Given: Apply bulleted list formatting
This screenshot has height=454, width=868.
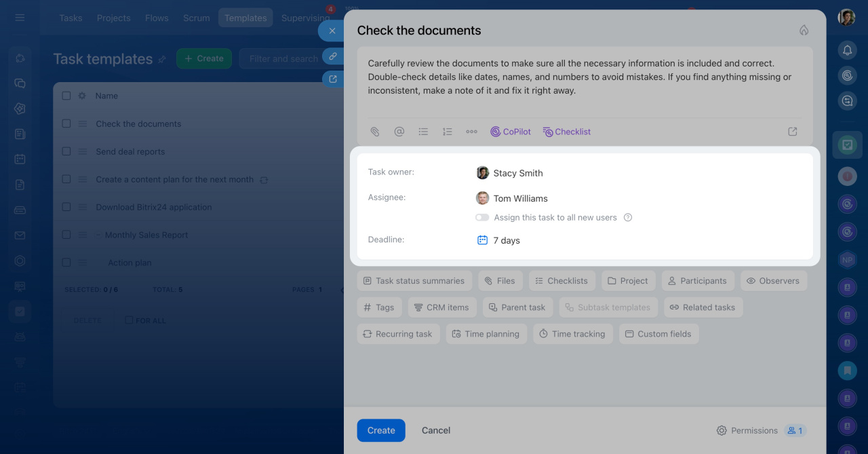Looking at the screenshot, I should pos(423,132).
